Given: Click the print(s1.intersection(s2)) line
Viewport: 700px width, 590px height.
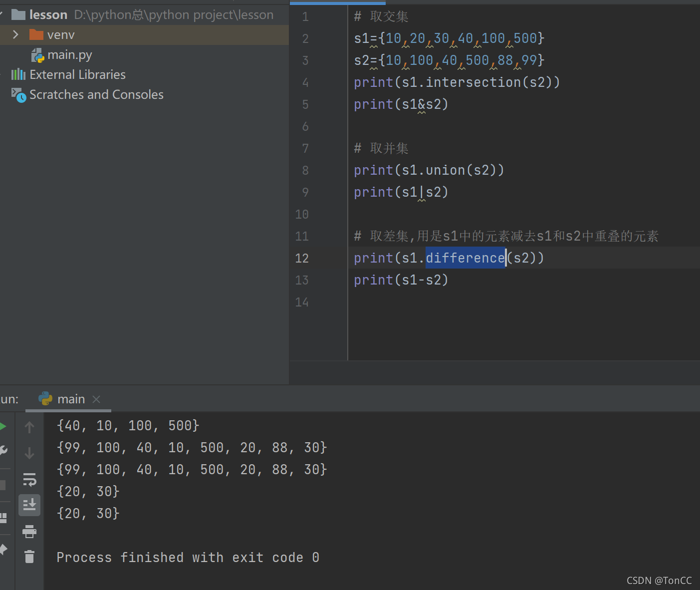Looking at the screenshot, I should tap(457, 82).
